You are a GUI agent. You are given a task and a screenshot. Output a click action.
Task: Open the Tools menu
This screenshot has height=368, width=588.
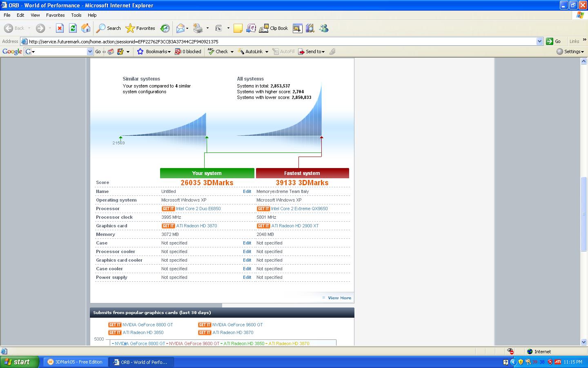coord(76,15)
